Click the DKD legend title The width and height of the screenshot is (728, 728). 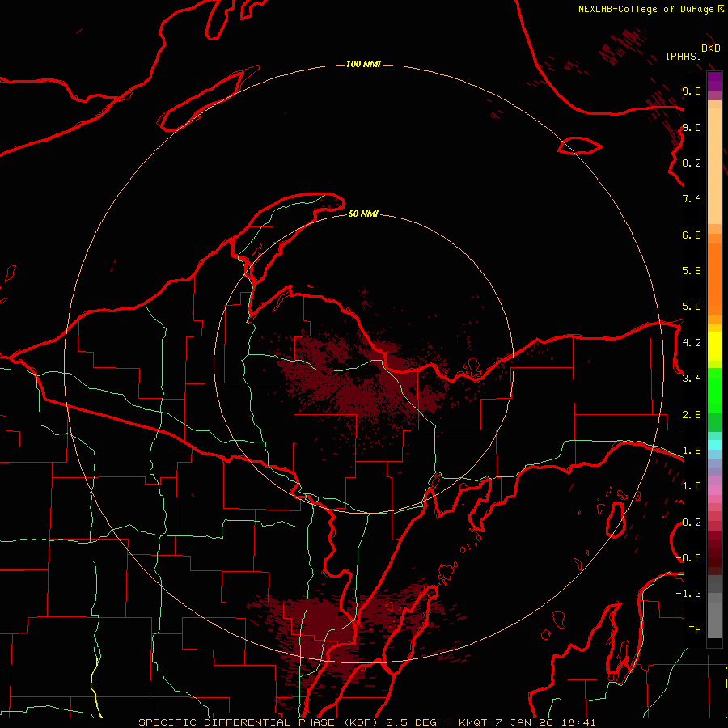tap(710, 49)
